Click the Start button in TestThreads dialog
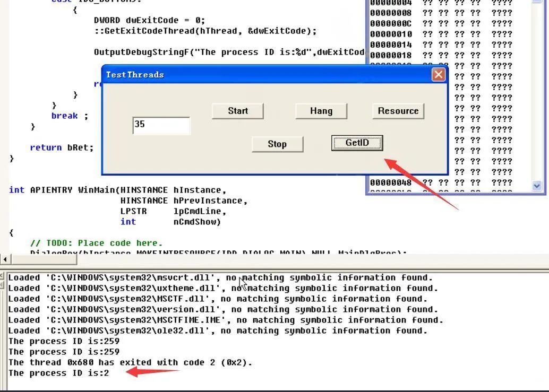This screenshot has height=392, width=549. coord(238,111)
